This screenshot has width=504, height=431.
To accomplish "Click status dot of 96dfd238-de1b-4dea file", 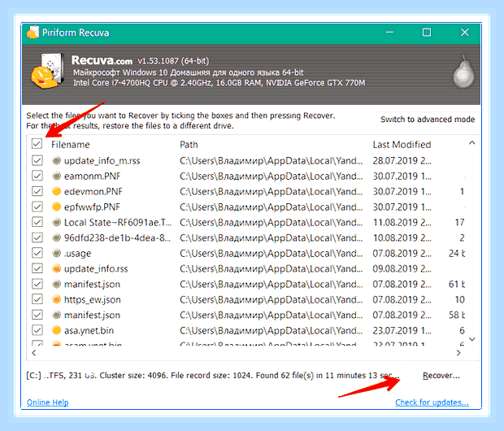I will [x=57, y=237].
